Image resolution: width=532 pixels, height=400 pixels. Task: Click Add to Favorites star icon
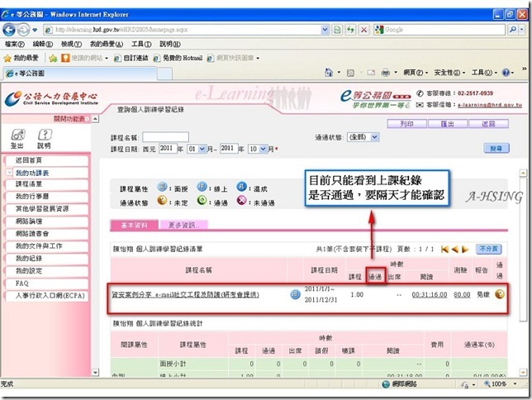click(53, 59)
